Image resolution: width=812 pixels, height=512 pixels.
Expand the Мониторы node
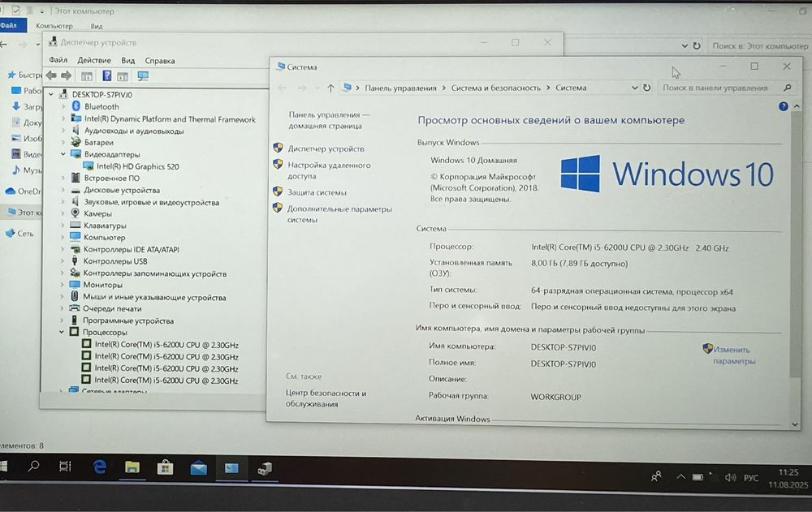coord(63,285)
